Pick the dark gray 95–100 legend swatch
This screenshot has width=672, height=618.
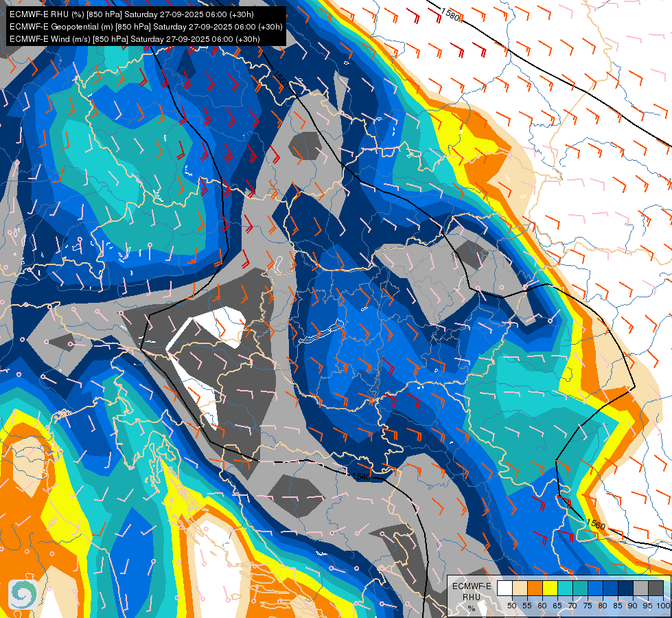coord(656,588)
